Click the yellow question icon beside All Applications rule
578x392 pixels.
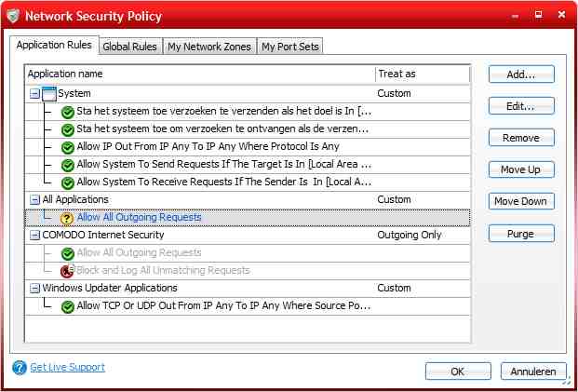(x=67, y=218)
